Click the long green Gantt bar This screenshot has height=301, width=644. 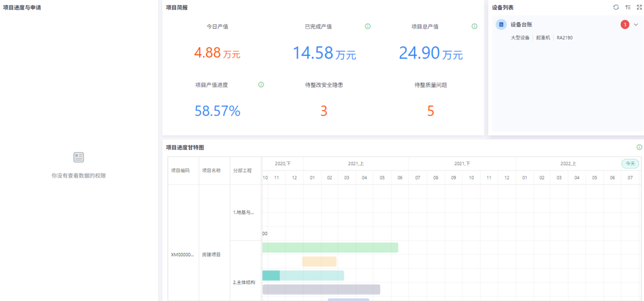coord(330,247)
